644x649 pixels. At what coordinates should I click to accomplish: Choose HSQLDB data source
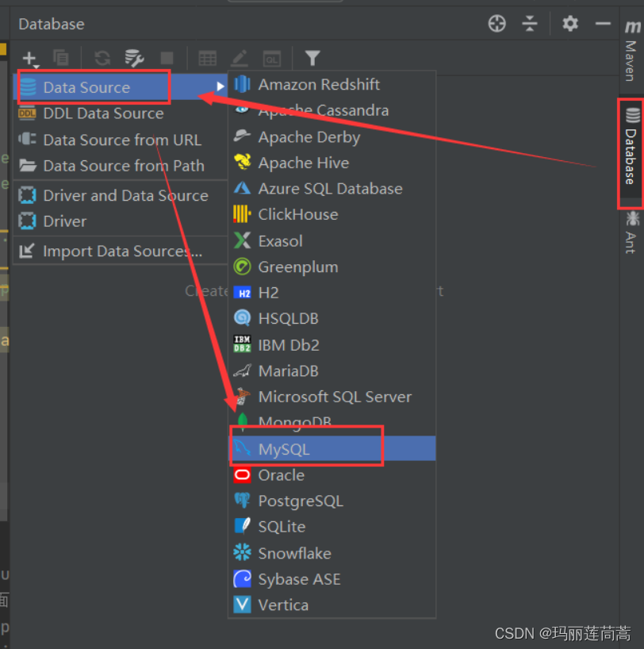coord(332,319)
